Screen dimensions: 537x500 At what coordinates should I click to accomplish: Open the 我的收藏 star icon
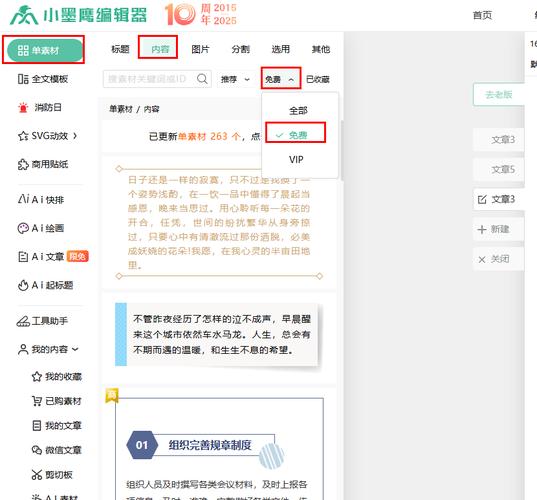(37, 377)
